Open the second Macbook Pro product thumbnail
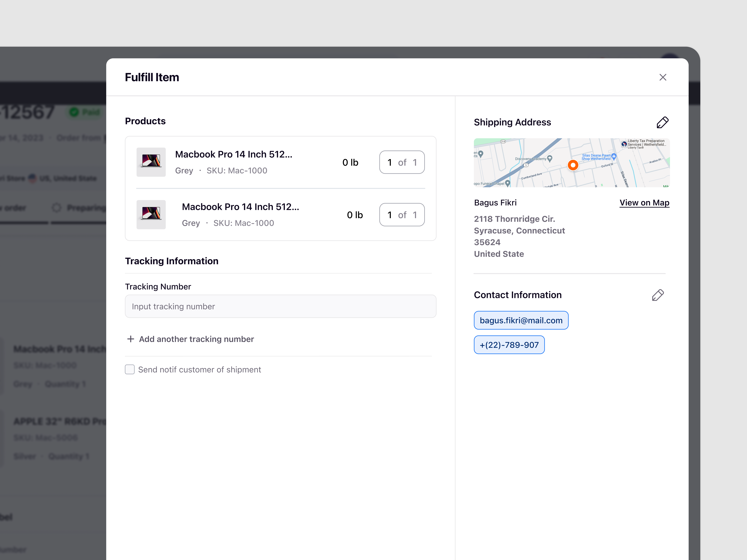The image size is (747, 560). click(151, 215)
